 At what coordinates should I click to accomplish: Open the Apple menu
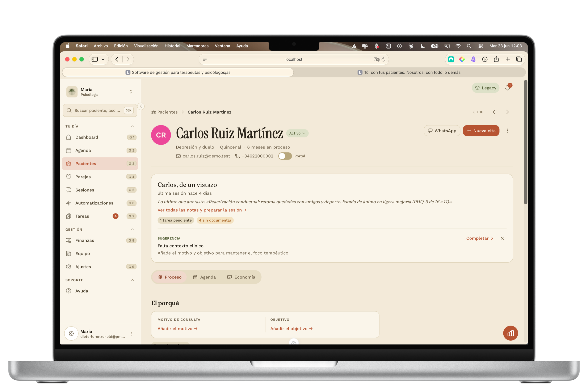coord(67,46)
